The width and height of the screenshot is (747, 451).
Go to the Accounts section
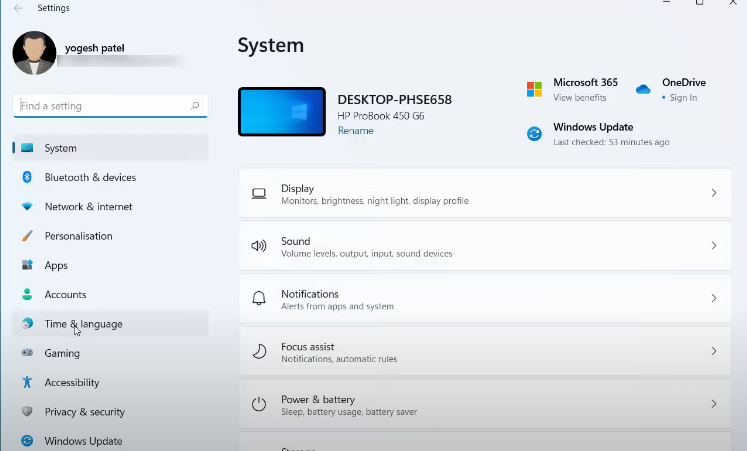coord(65,295)
